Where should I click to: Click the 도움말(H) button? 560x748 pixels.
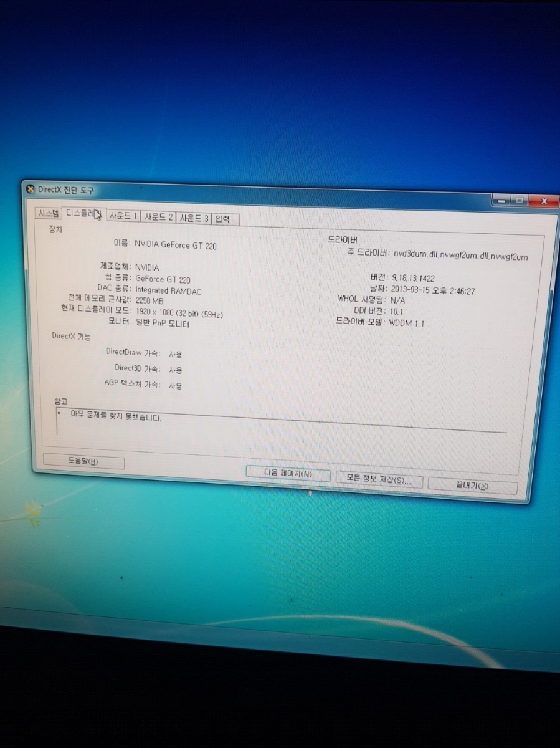[83, 462]
